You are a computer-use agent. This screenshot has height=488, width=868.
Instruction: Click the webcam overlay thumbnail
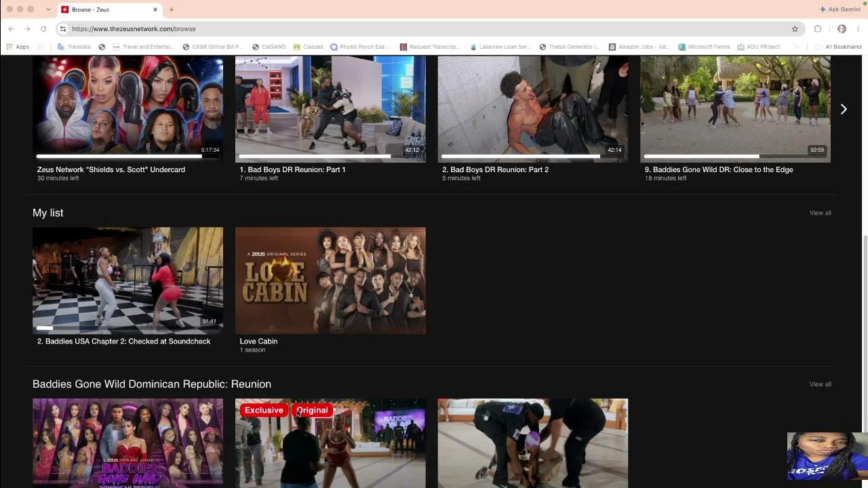827,456
